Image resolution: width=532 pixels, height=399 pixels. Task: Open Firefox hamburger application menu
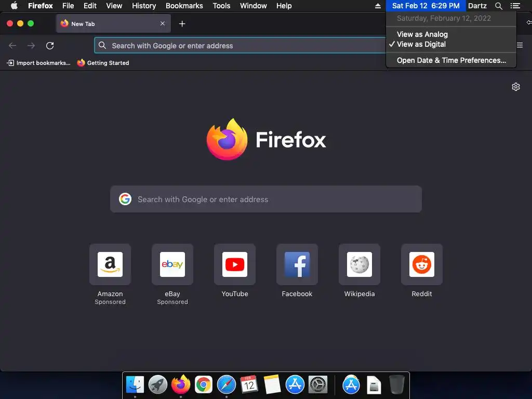point(520,45)
